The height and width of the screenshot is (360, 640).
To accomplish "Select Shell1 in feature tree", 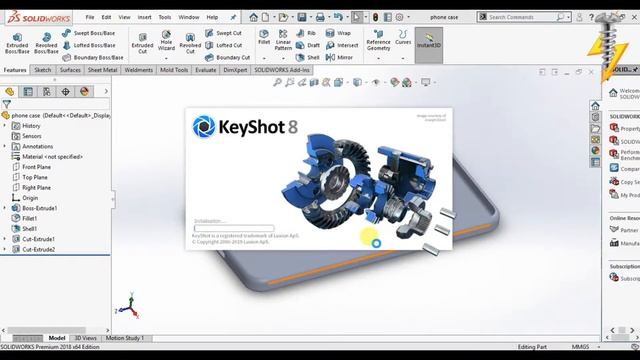I will pos(24,229).
